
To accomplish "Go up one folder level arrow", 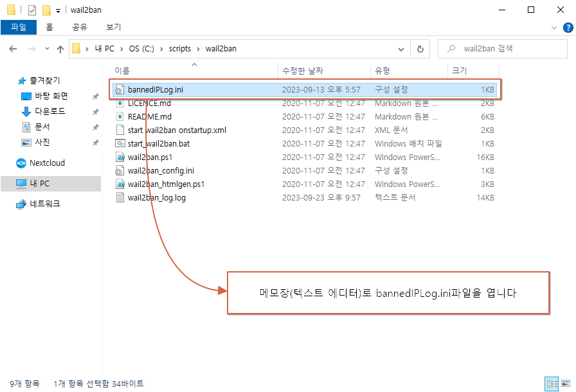I will tap(60, 49).
